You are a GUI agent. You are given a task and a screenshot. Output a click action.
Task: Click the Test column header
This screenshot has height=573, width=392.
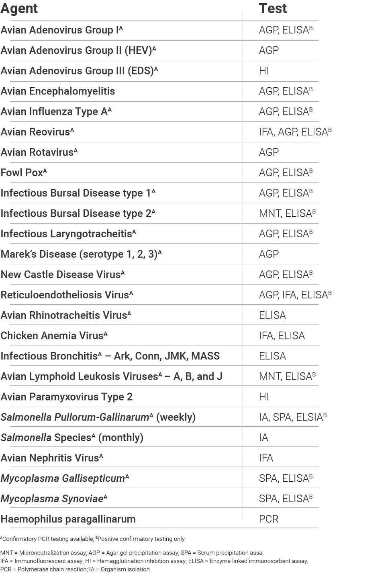pos(273,9)
